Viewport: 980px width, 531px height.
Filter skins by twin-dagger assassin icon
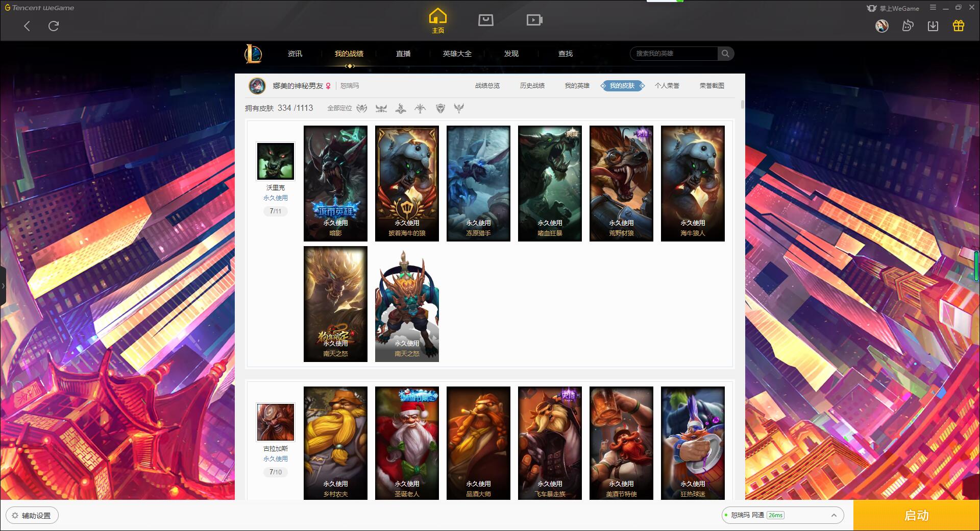point(381,108)
